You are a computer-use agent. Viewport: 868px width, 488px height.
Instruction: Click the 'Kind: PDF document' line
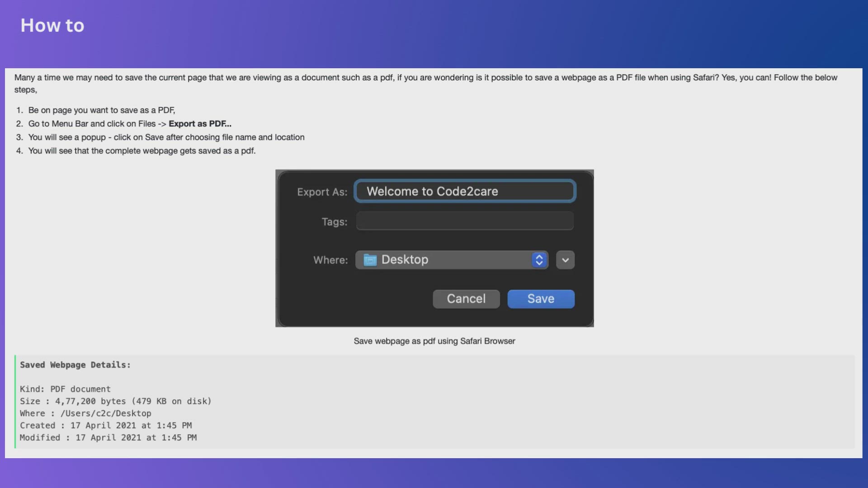(65, 389)
